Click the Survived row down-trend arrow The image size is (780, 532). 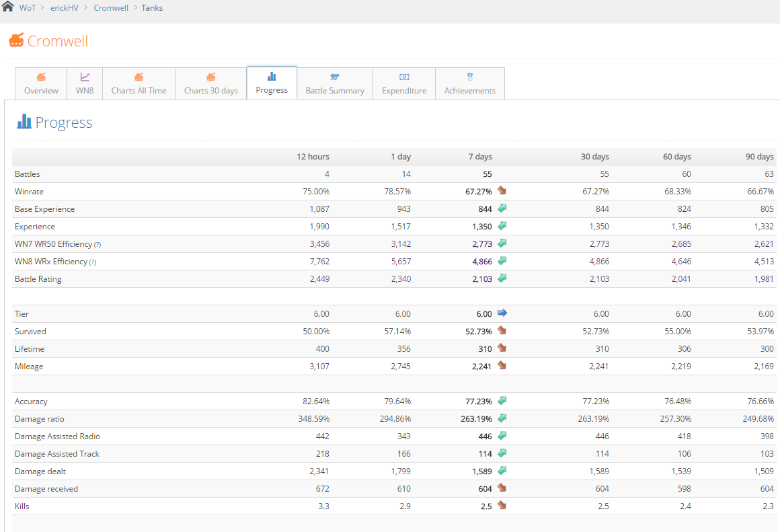click(502, 331)
